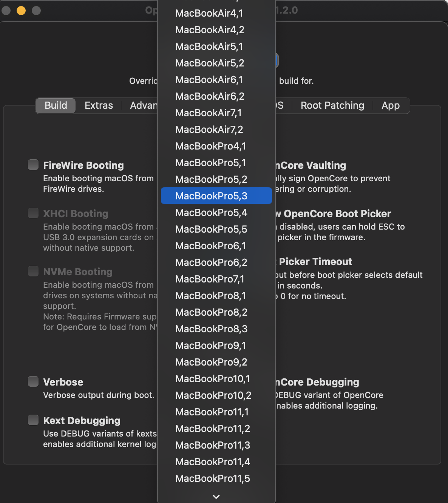
Task: Select the Build tab
Action: coord(56,105)
